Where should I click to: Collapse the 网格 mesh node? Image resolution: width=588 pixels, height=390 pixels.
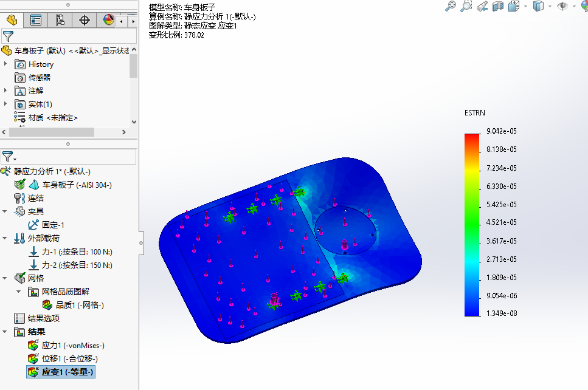pos(5,278)
